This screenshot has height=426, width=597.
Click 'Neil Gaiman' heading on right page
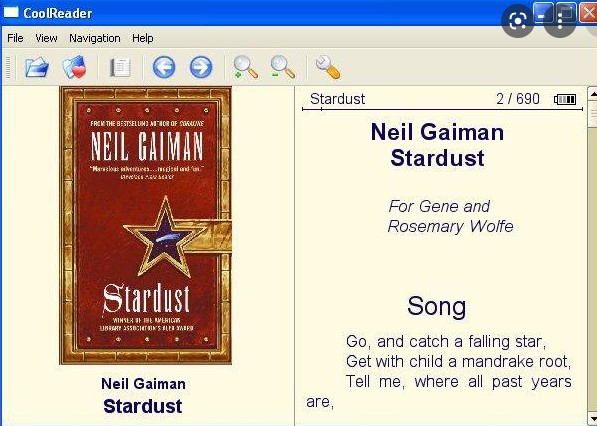coord(437,132)
